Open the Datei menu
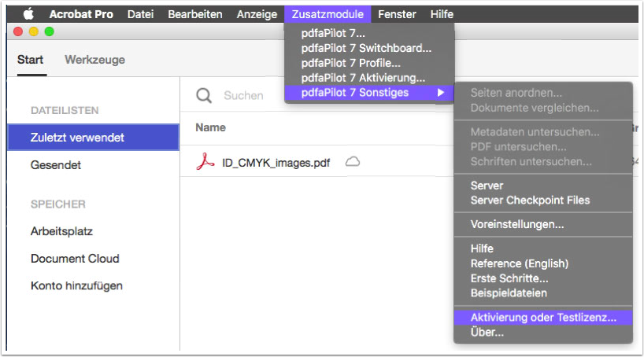The width and height of the screenshot is (644, 357). 140,14
